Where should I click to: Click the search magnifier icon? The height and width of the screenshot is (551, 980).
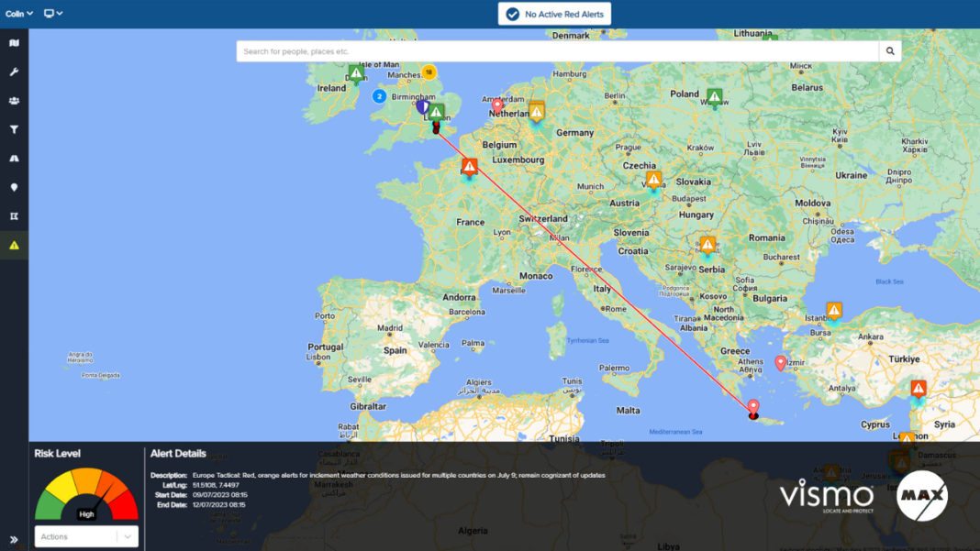click(x=889, y=51)
